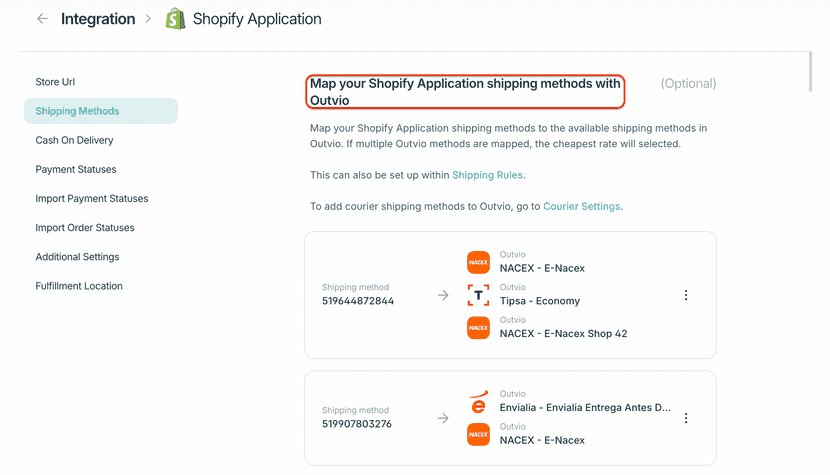The image size is (830, 475).
Task: Click the Shopify bag logo icon
Action: 175,19
